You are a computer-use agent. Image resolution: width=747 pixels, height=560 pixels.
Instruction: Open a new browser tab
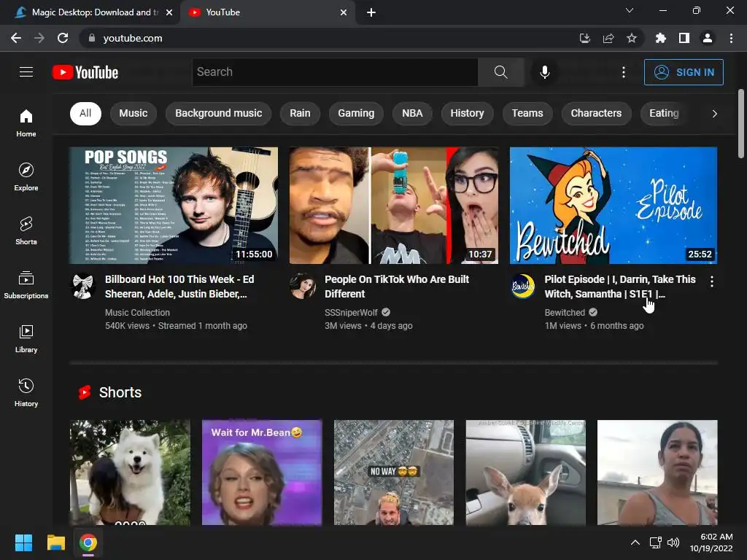click(x=371, y=13)
